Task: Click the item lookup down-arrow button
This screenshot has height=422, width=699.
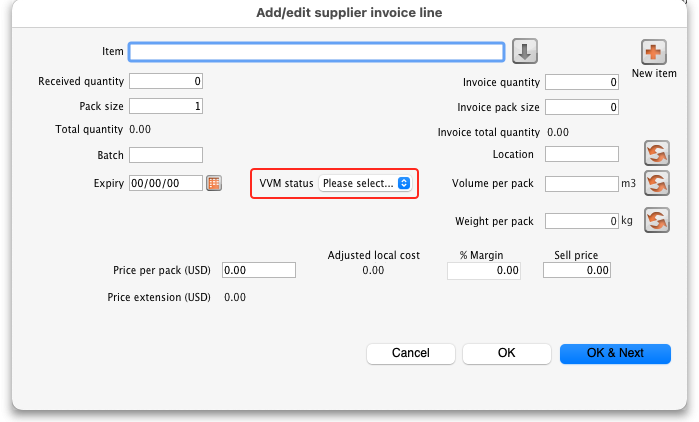Action: pyautogui.click(x=526, y=51)
